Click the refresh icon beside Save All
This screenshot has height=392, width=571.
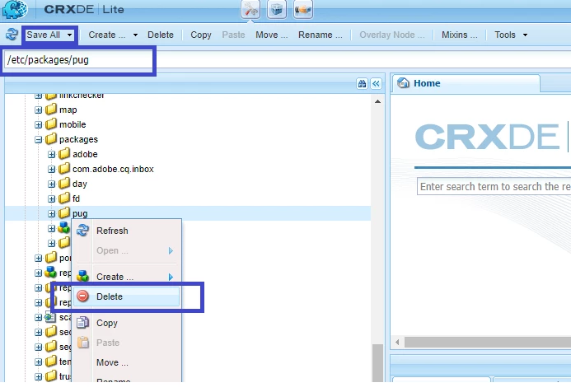pos(12,35)
